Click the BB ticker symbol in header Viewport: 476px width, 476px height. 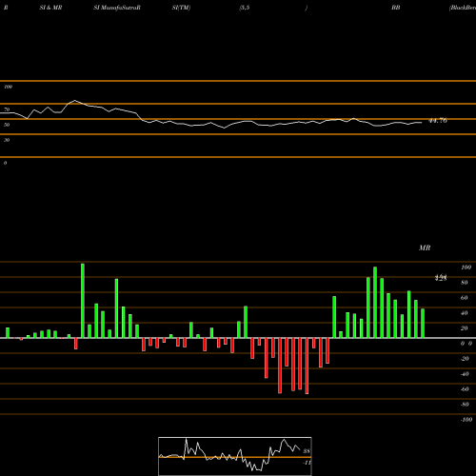(x=395, y=8)
